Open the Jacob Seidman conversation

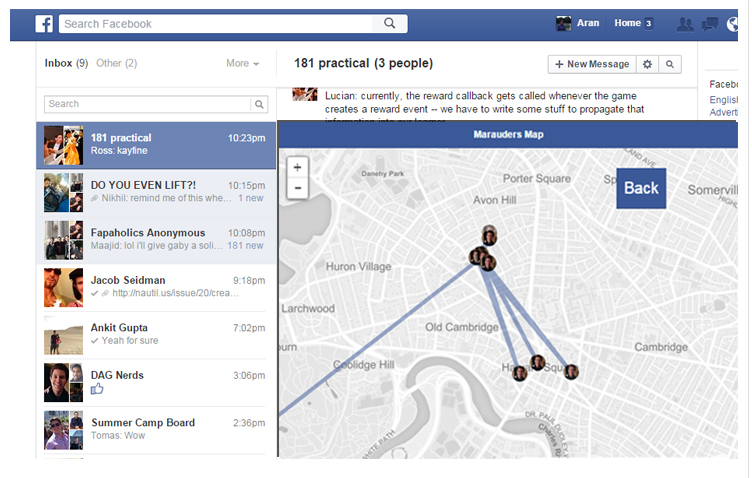tap(157, 287)
